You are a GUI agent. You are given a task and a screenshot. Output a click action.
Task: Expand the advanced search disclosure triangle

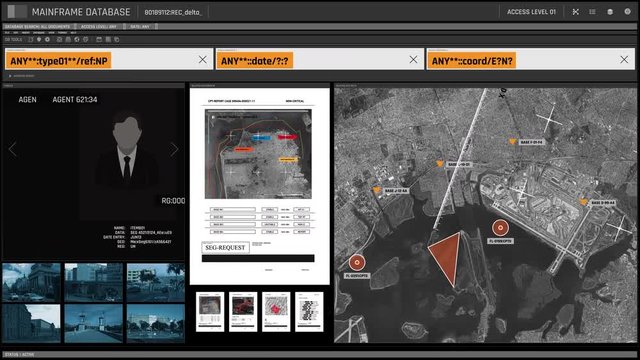[x=10, y=76]
